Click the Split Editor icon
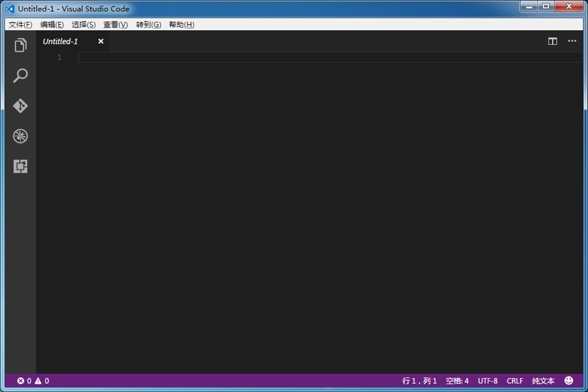The width and height of the screenshot is (588, 392). tap(552, 41)
